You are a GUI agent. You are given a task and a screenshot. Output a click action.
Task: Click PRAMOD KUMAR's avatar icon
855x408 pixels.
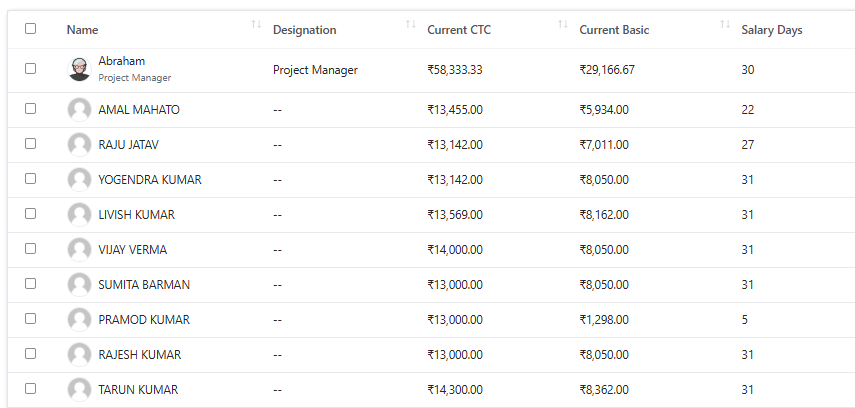[79, 320]
